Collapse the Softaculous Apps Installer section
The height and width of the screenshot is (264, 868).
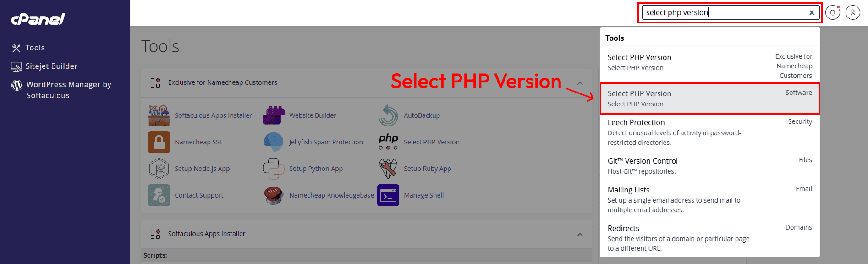[x=580, y=235]
